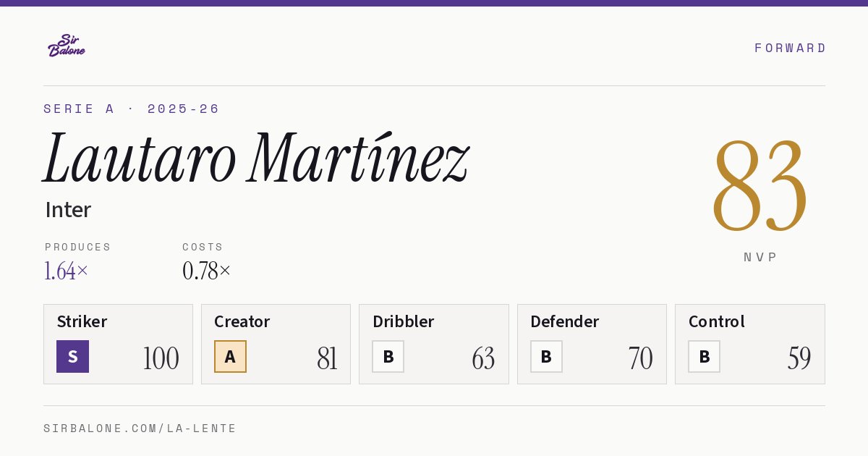Click the A grade badge for Creator

(230, 356)
